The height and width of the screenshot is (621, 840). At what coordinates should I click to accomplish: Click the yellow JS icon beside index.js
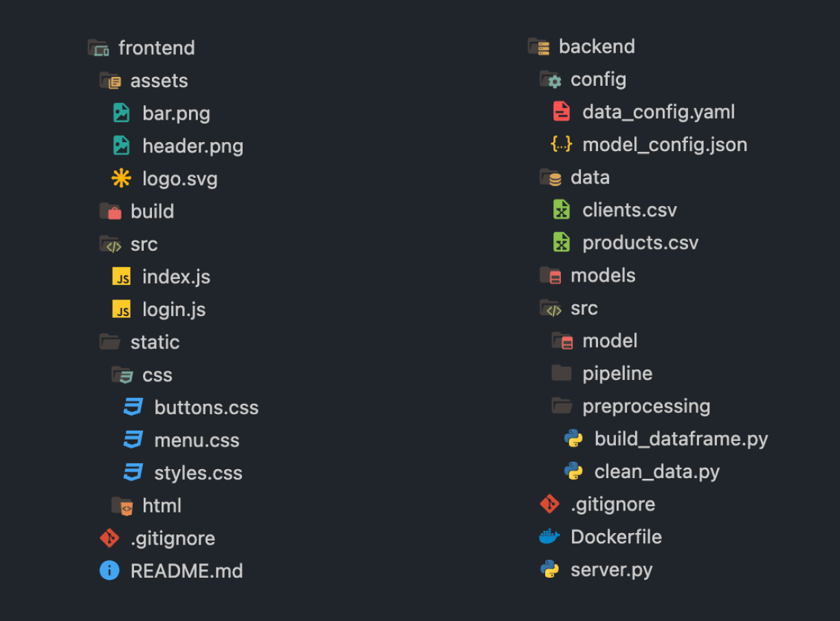tap(122, 277)
